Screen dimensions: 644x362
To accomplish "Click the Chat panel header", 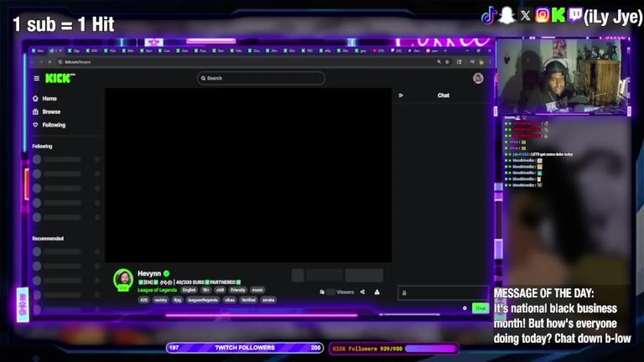I will coord(443,96).
